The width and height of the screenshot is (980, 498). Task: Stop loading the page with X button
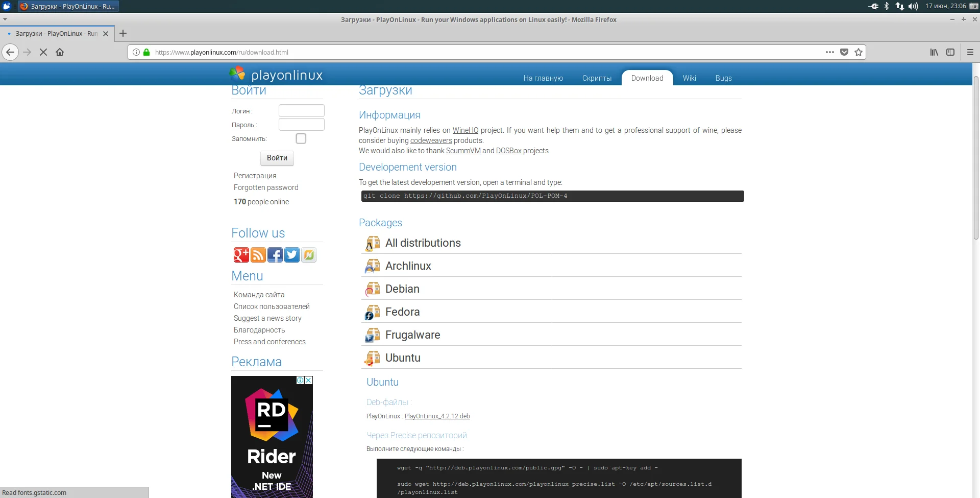[43, 52]
